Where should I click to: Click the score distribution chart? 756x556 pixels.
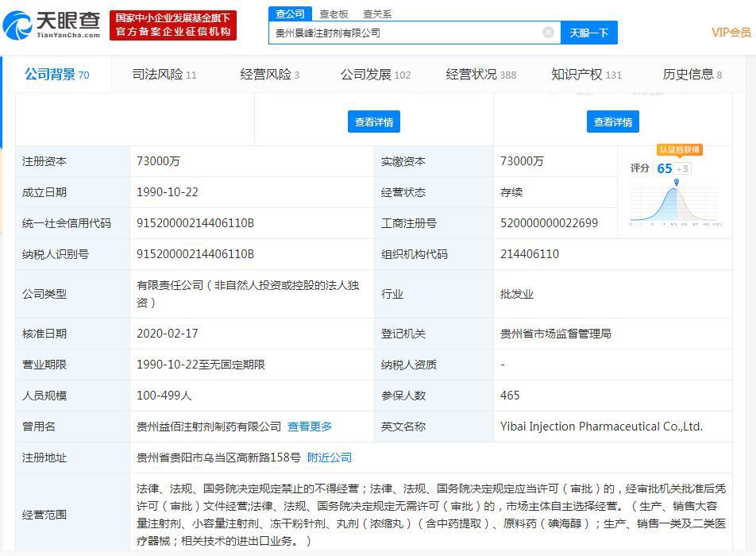click(x=675, y=206)
